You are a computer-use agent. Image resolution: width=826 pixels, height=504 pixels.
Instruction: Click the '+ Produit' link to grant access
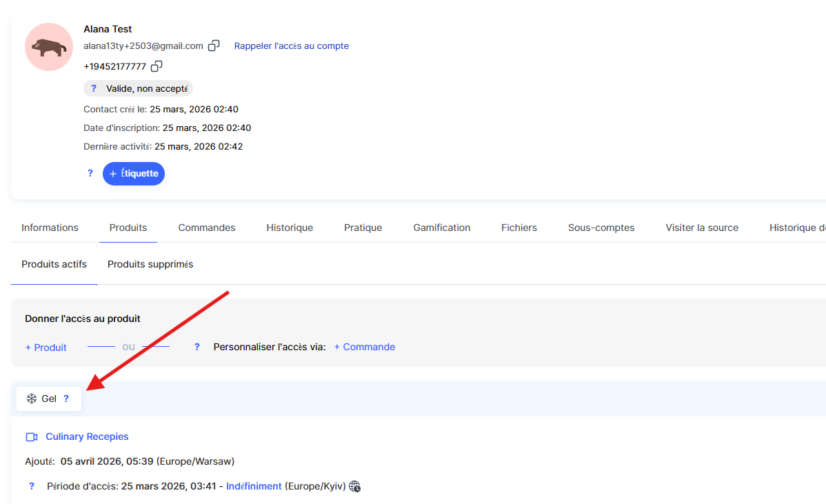point(46,347)
